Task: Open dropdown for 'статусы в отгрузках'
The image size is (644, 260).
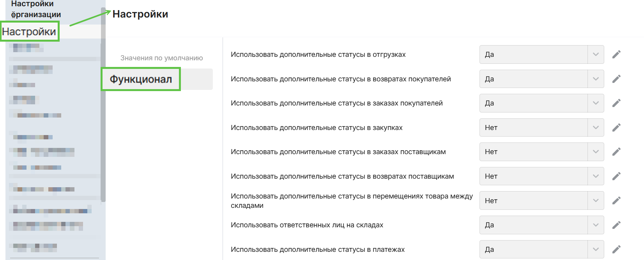Action: (x=596, y=54)
